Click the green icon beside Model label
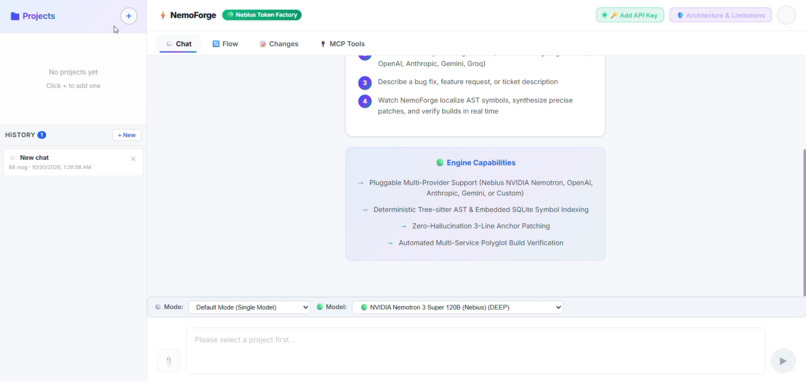The image size is (806, 381). (320, 307)
